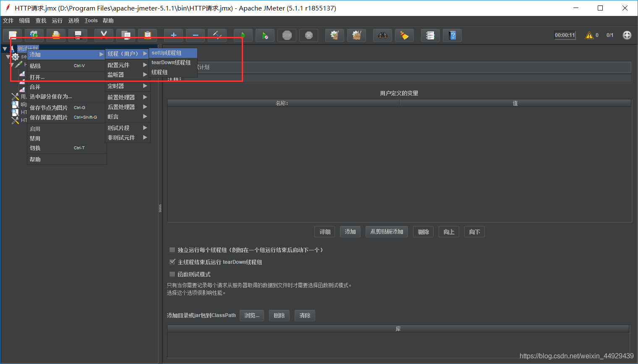The width and height of the screenshot is (638, 364).
Task: Expand all nodes with the plus icon
Action: [173, 35]
